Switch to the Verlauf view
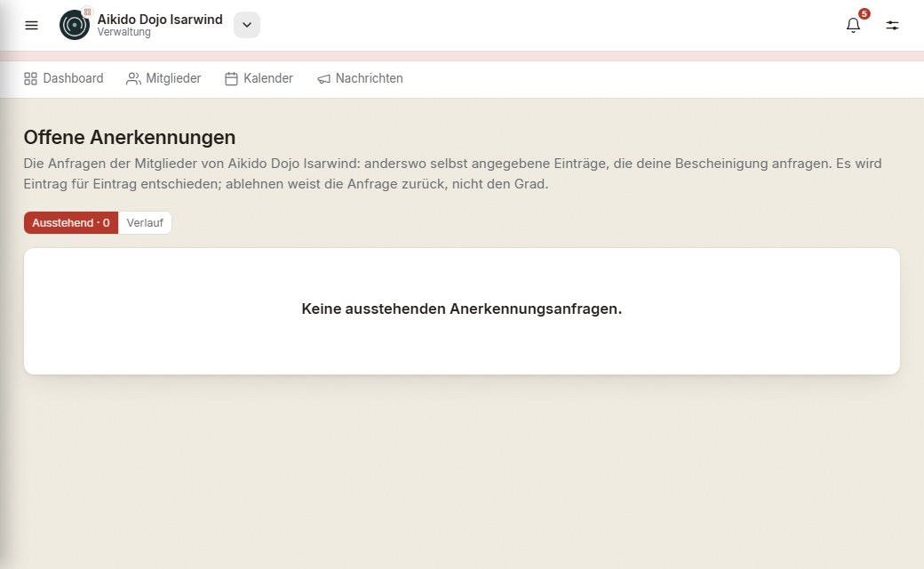924x569 pixels. tap(145, 223)
